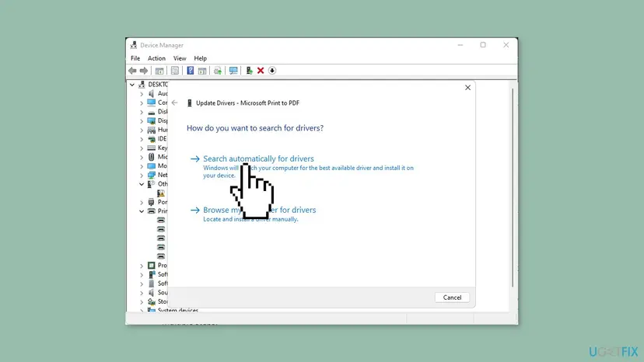Scan for hardware changes via monitor icon
This screenshot has height=362, width=644.
point(233,71)
